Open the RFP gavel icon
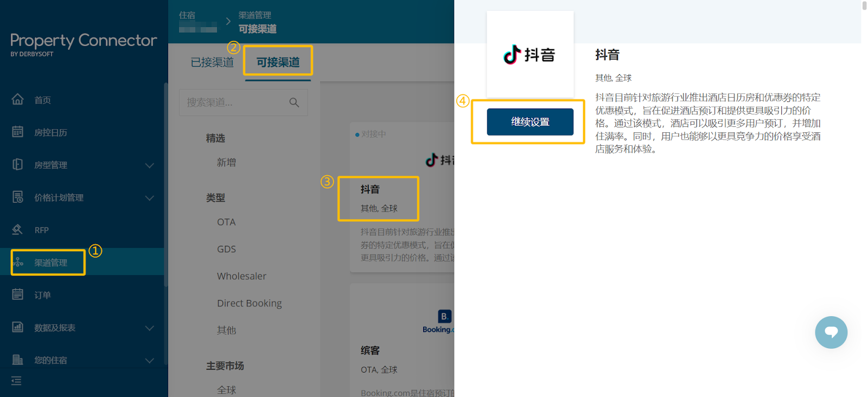Viewport: 868px width, 397px height. click(18, 229)
